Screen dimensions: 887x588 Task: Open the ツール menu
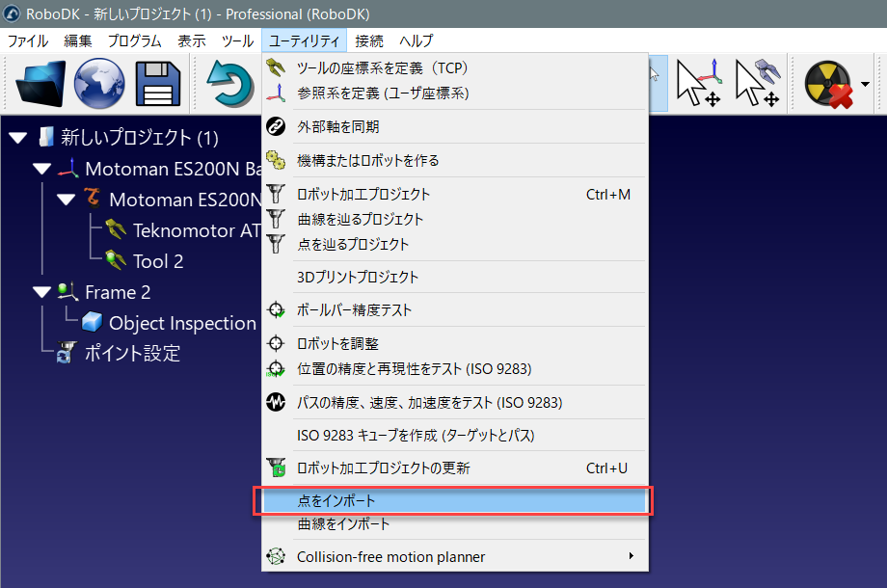[x=237, y=40]
